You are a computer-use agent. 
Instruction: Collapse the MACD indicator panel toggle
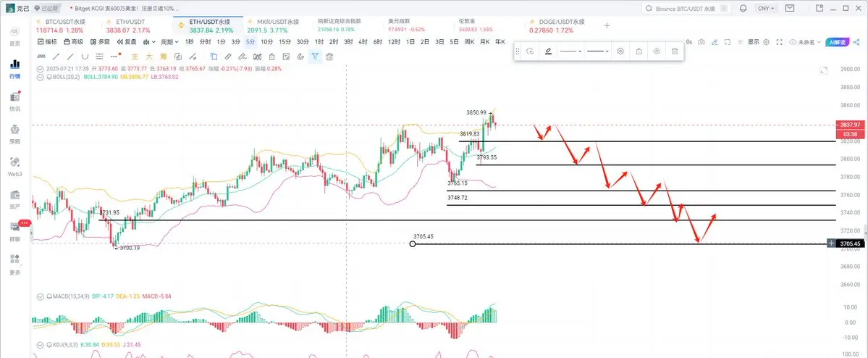point(40,296)
